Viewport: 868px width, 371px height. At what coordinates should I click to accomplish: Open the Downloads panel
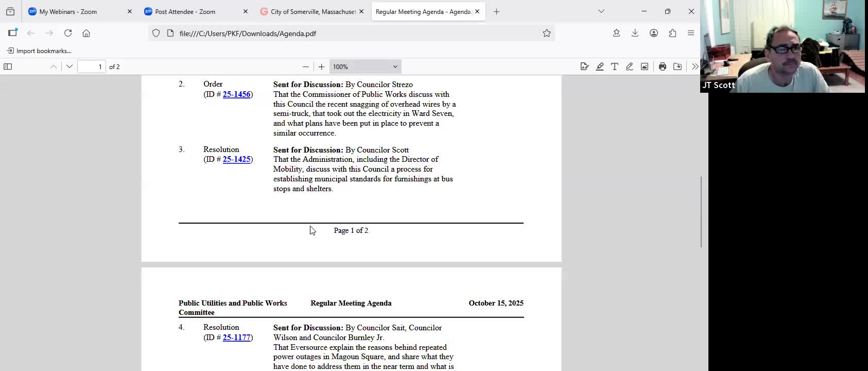[x=635, y=33]
